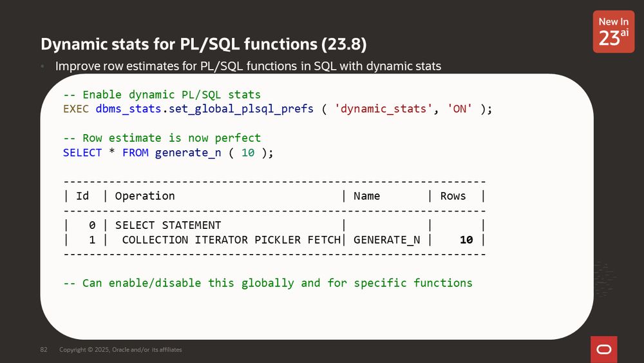Click the comment Row estimate is now perfect
The image size is (644, 363).
point(162,138)
